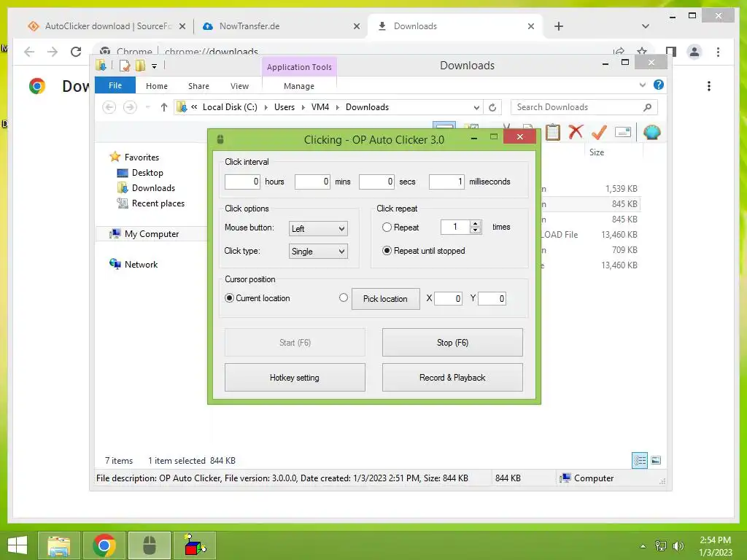Switch Explorer to Details view icon
747x560 pixels.
point(639,460)
